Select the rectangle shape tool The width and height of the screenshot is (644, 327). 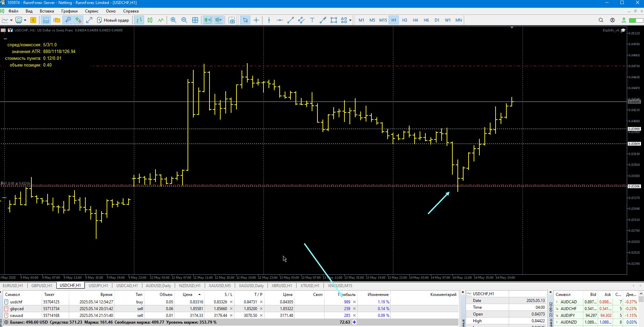[x=334, y=20]
